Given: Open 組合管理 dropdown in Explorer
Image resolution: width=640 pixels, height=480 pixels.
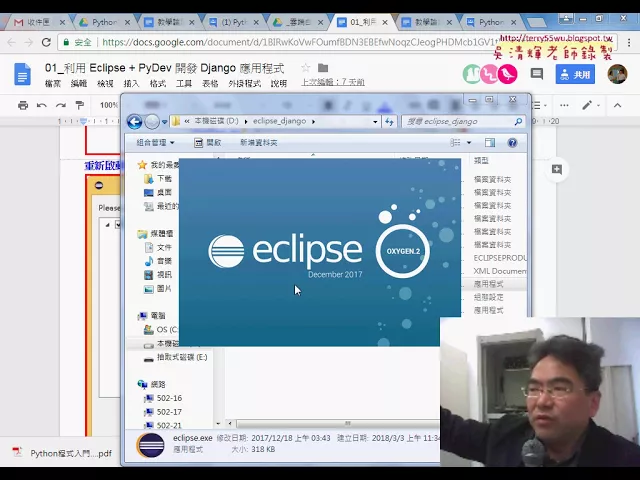Looking at the screenshot, I should [x=156, y=142].
